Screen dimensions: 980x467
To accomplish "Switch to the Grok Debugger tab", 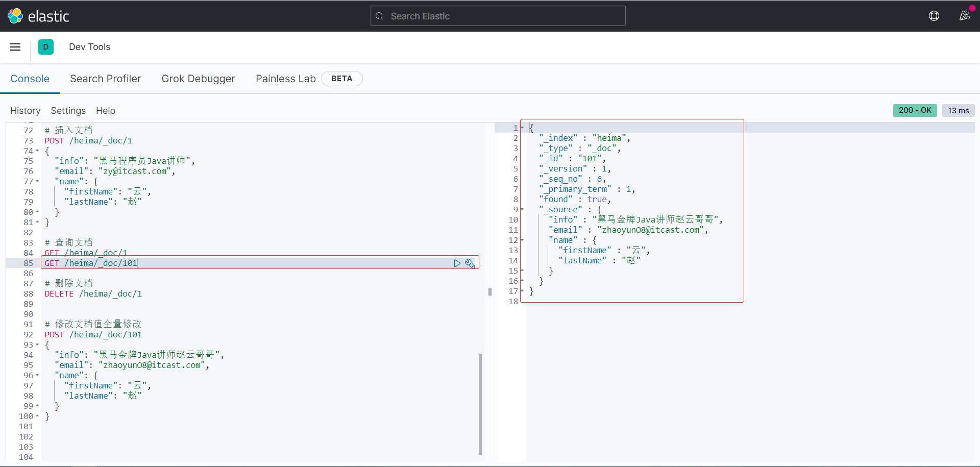I will tap(198, 79).
